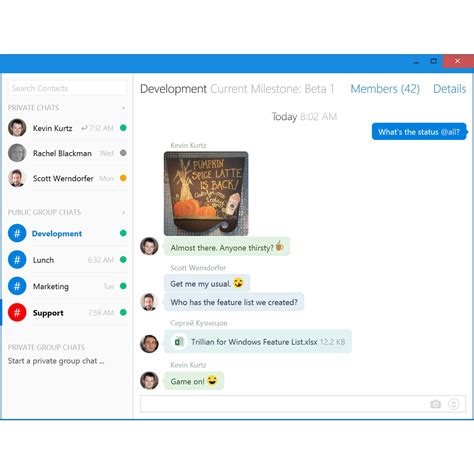
Task: Open Scott Werndorfer private chat
Action: [x=67, y=178]
